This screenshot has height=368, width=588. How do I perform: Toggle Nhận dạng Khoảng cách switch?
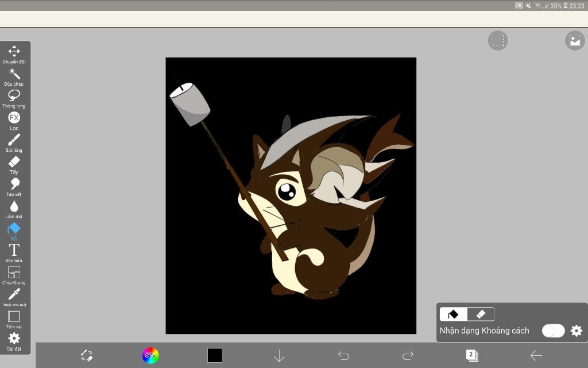[x=553, y=331]
